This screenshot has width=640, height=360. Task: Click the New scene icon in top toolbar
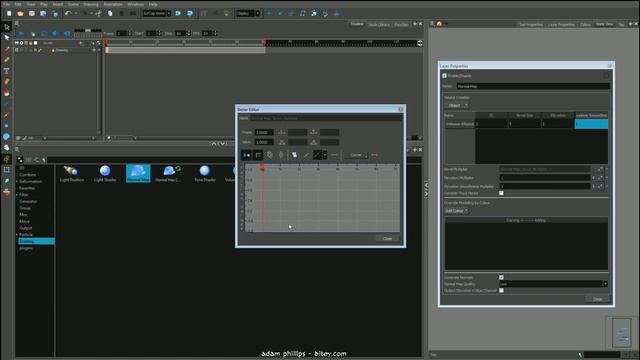9,13
